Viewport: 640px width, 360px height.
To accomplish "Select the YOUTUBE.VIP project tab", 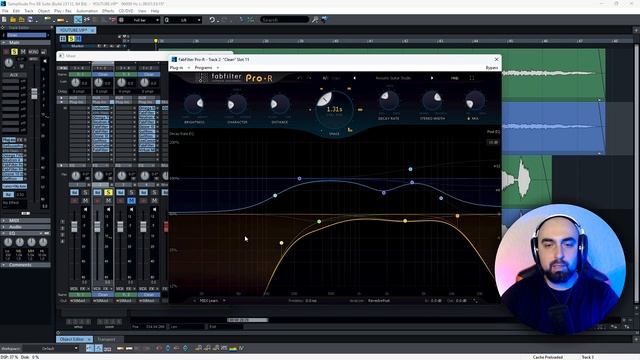I will pos(76,30).
